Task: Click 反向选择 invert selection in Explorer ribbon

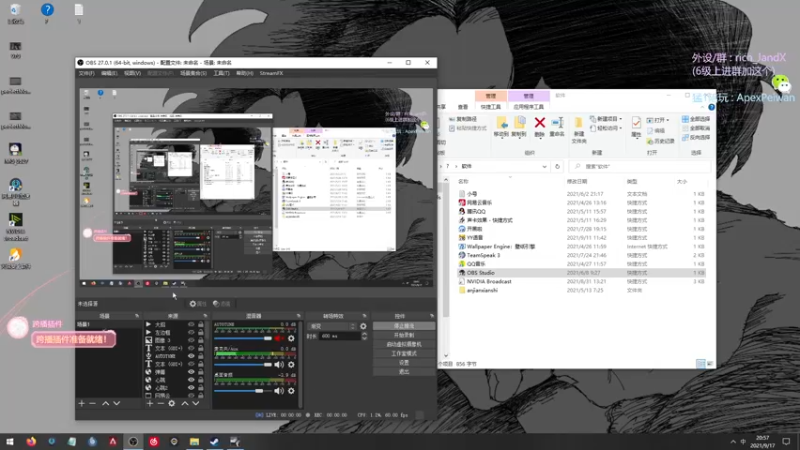Action: (696, 138)
